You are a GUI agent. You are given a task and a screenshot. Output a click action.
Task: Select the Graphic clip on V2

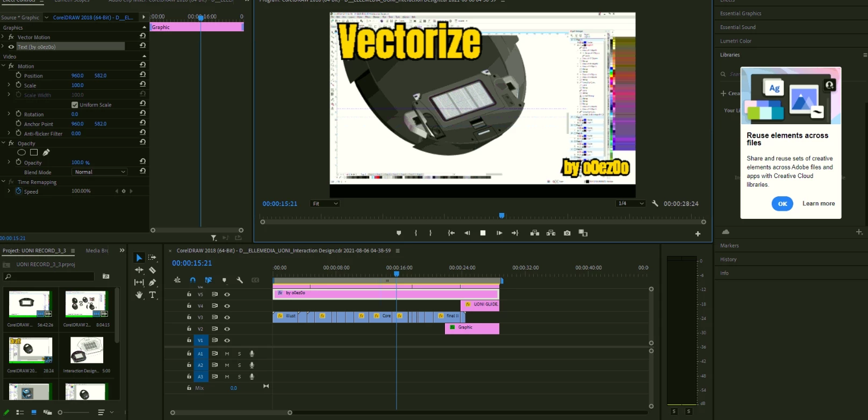pos(472,328)
